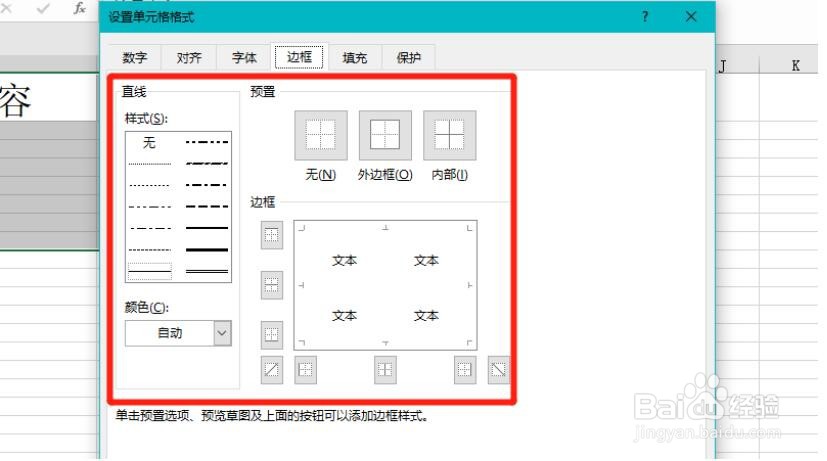The image size is (827, 461).
Task: Click the formula bar confirm checkmark icon
Action: [x=43, y=8]
